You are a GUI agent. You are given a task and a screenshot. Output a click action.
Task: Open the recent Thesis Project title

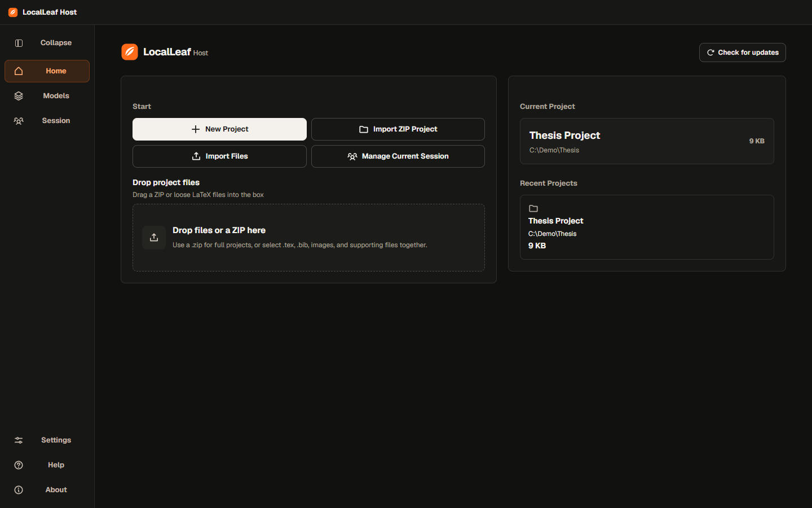click(x=555, y=221)
